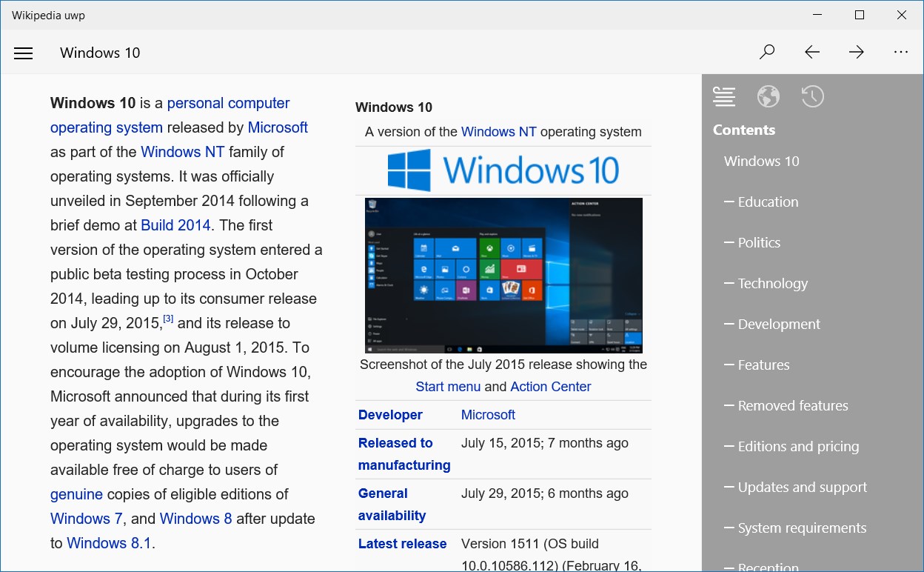
Task: Follow the Start menu caption link
Action: (x=448, y=387)
